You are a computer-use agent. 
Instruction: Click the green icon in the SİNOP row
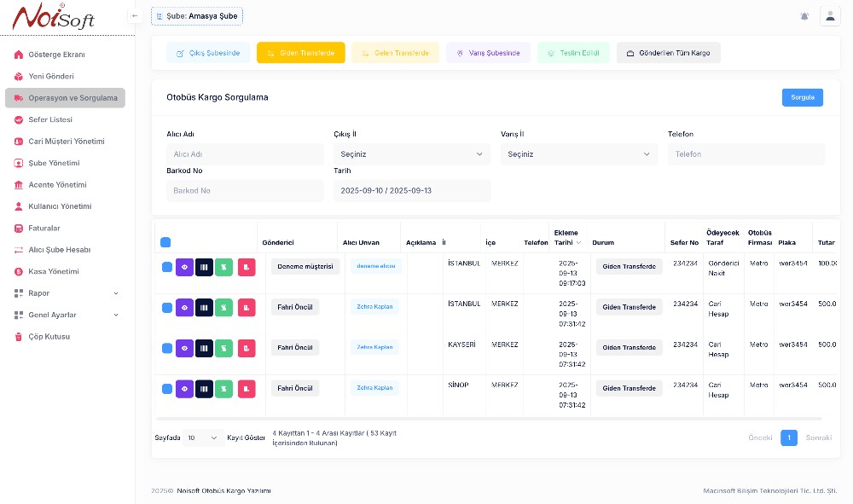tap(223, 389)
